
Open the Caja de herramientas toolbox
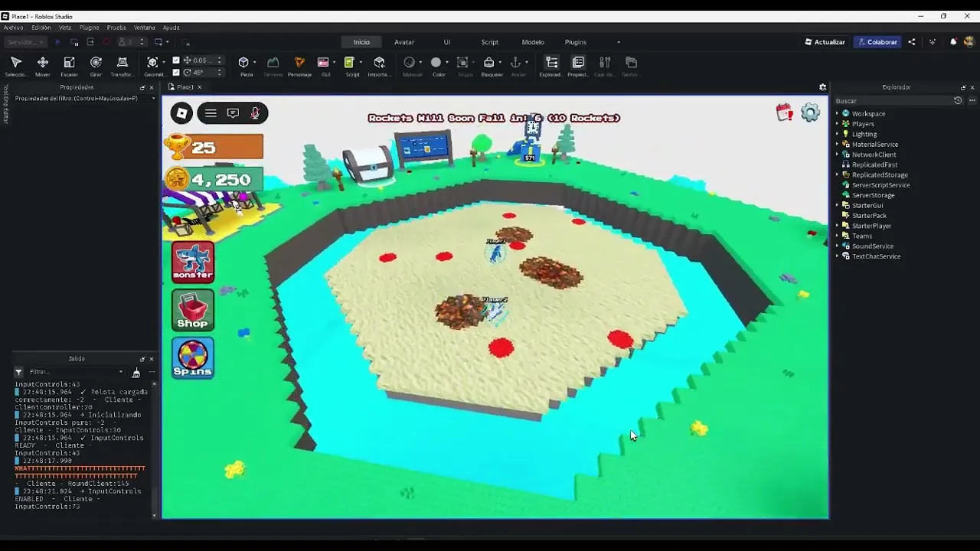[x=605, y=66]
